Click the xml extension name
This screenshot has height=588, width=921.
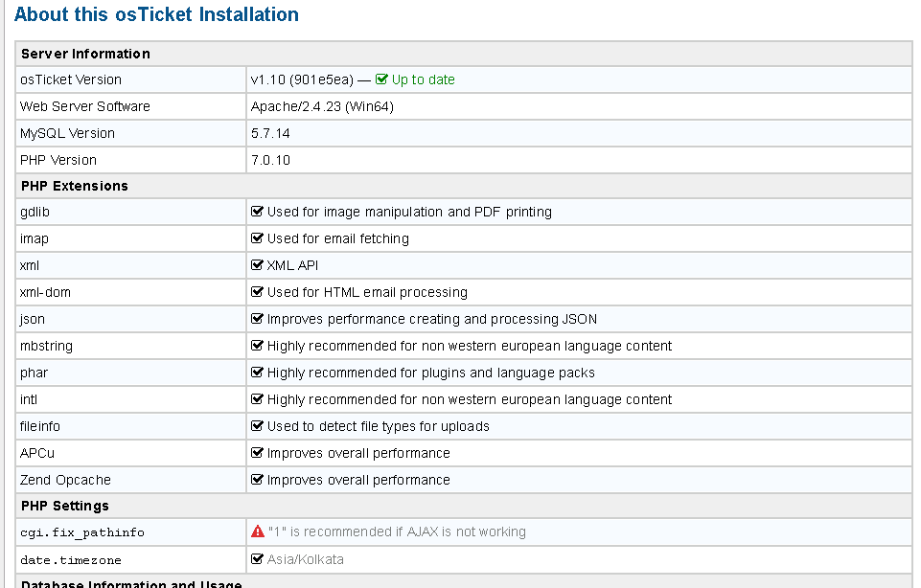point(30,265)
